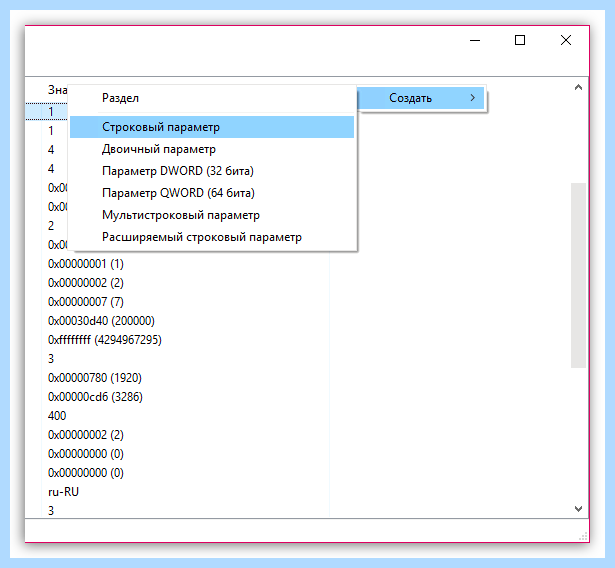
Task: Minimize the registry editor window
Action: pos(475,40)
